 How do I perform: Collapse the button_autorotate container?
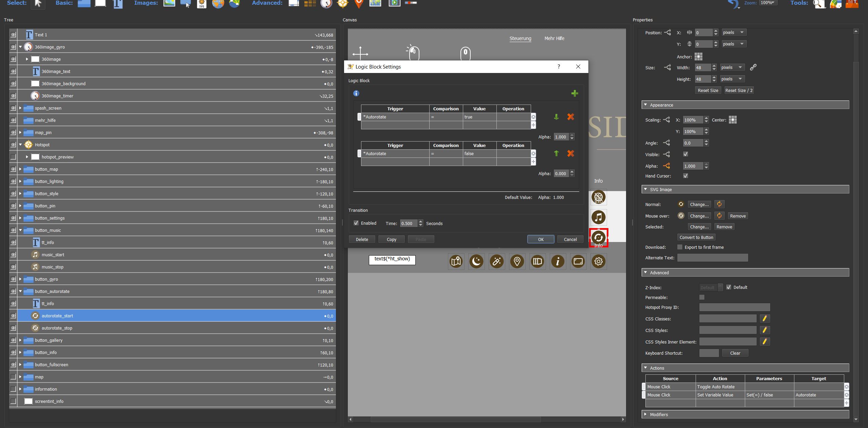point(20,291)
